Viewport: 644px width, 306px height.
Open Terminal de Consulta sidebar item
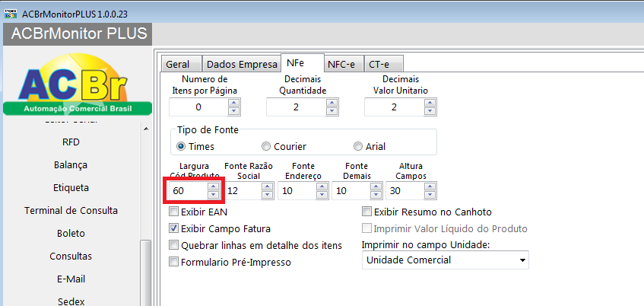pyautogui.click(x=71, y=211)
